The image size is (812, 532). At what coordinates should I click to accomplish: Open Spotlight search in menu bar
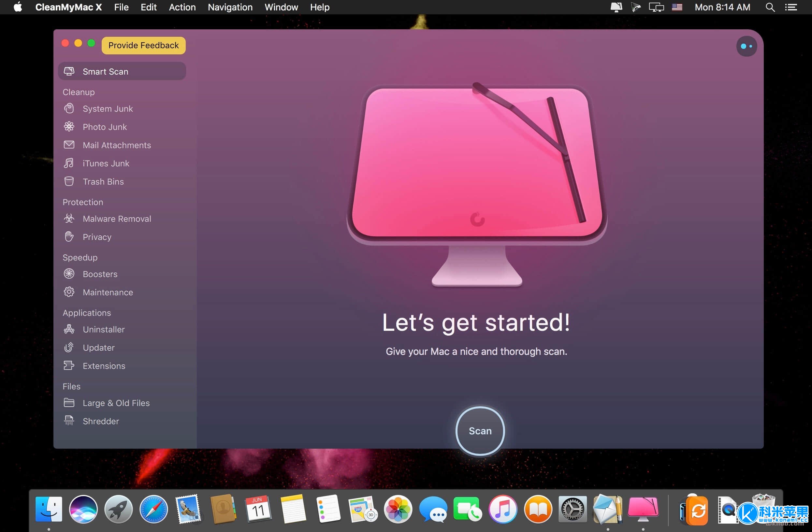770,7
